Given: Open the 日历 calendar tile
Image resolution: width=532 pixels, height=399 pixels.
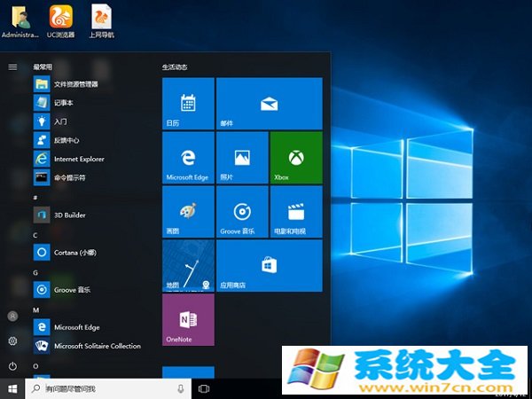Looking at the screenshot, I should (188, 104).
